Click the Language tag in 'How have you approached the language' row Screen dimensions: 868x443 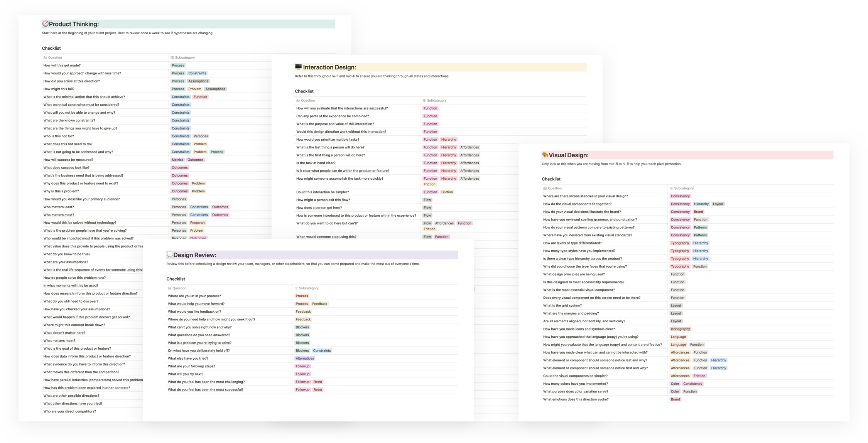pyautogui.click(x=678, y=337)
